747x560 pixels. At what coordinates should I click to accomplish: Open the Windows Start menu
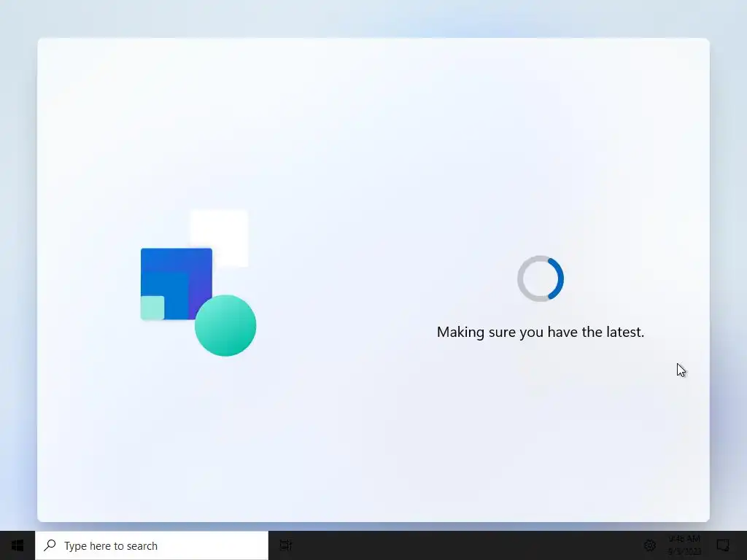click(x=18, y=545)
